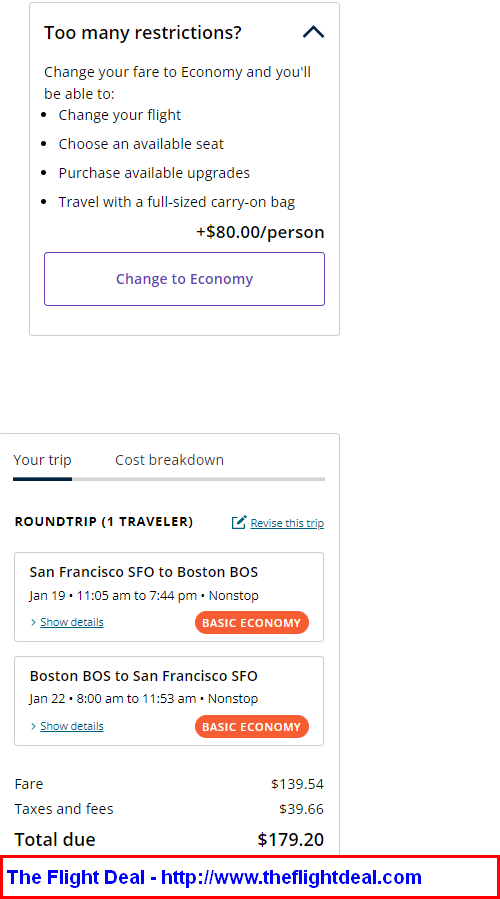The image size is (500, 899).
Task: Click Basic Economy badge on outbound flight
Action: [x=252, y=623]
